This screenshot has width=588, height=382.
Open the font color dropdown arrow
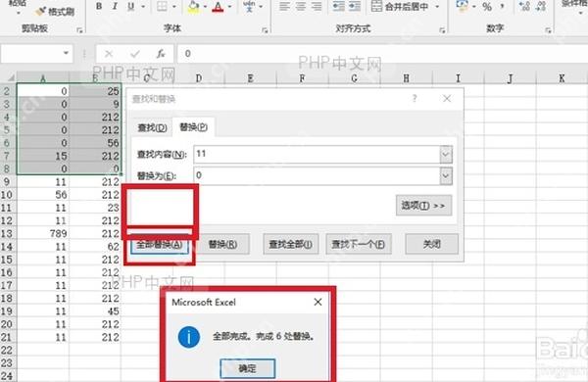click(229, 7)
